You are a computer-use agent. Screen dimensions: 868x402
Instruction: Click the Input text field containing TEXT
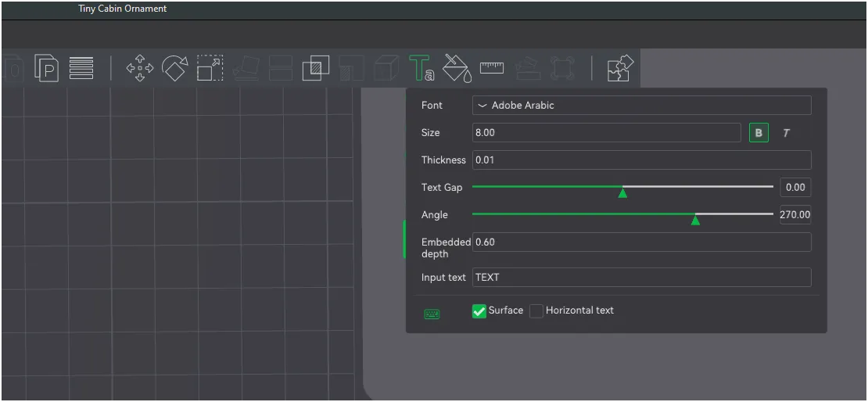click(x=641, y=278)
